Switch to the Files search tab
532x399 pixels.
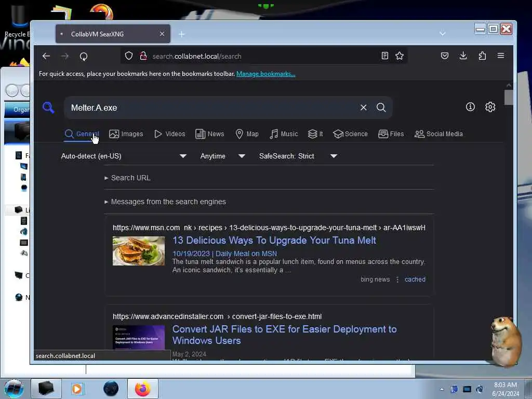click(x=391, y=134)
